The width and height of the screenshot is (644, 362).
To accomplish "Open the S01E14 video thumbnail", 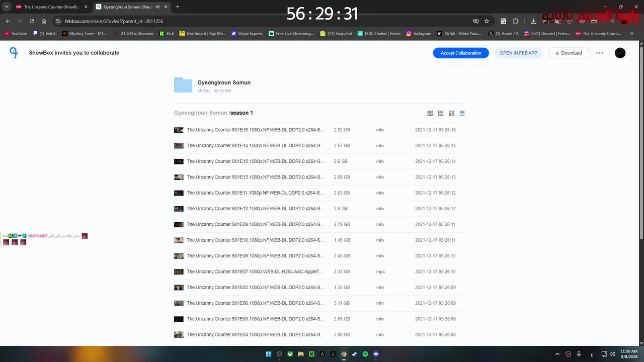I will click(x=179, y=146).
